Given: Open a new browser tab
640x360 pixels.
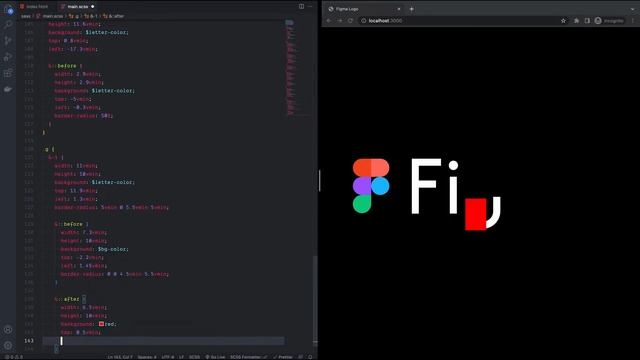Looking at the screenshot, I should pos(411,9).
